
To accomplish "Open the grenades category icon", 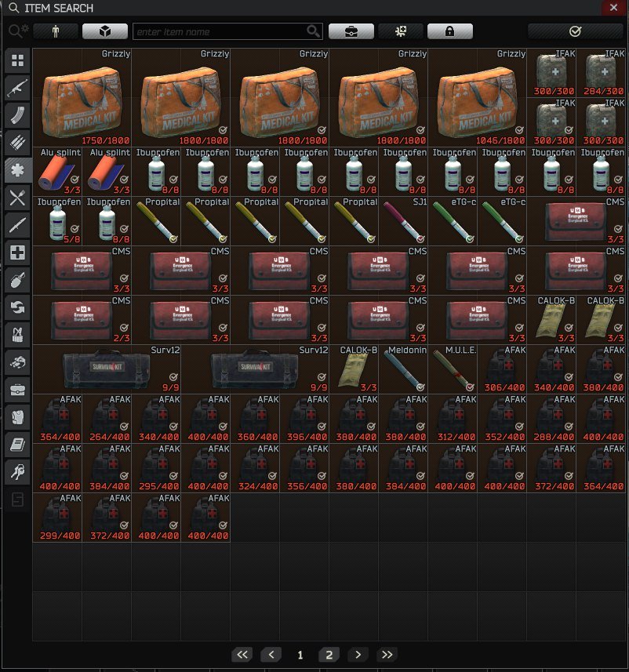I will point(17,280).
